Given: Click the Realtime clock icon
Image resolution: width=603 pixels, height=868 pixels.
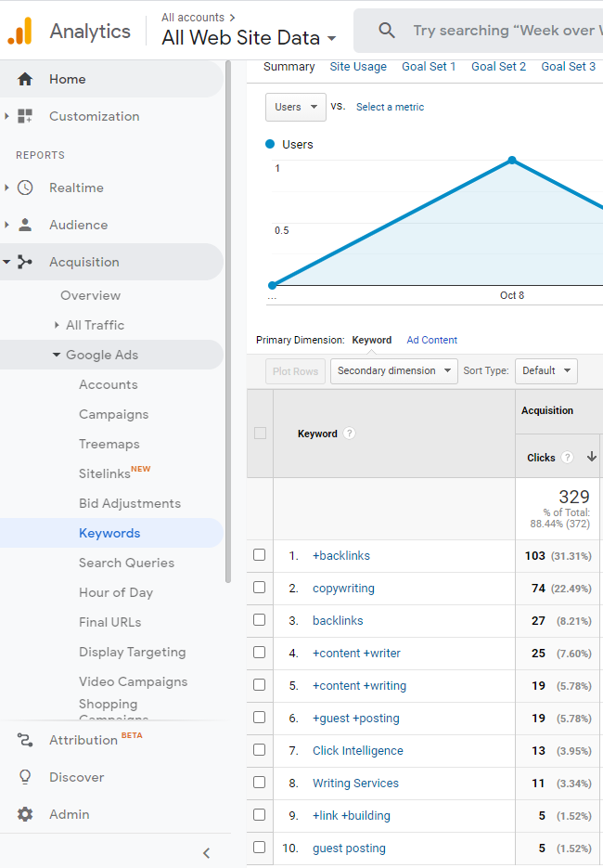Looking at the screenshot, I should 25,188.
